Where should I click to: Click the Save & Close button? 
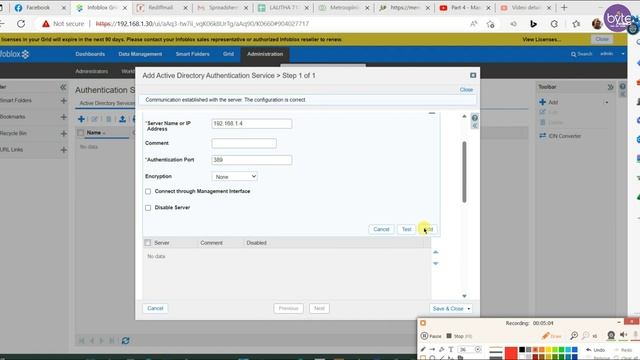tap(448, 309)
